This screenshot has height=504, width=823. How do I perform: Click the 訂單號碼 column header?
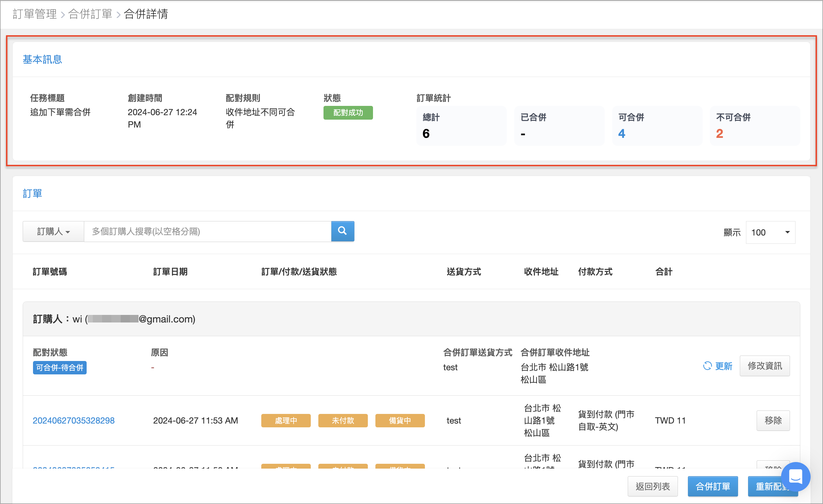pos(50,272)
